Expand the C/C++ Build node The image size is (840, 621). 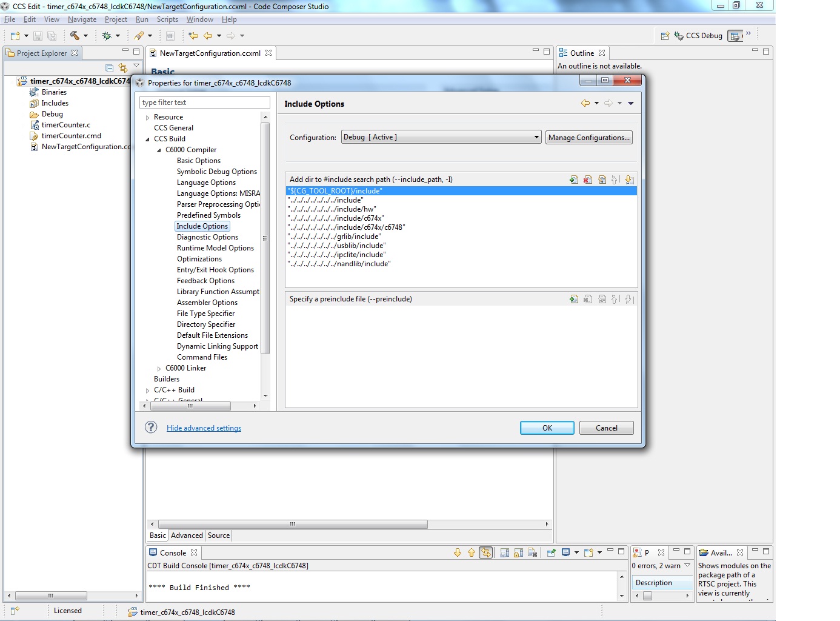pos(147,391)
